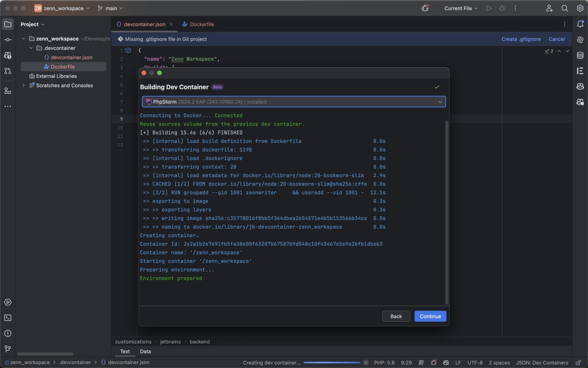Viewport: 588px width, 368px height.
Task: Open the Project view selector dropdown
Action: click(32, 24)
